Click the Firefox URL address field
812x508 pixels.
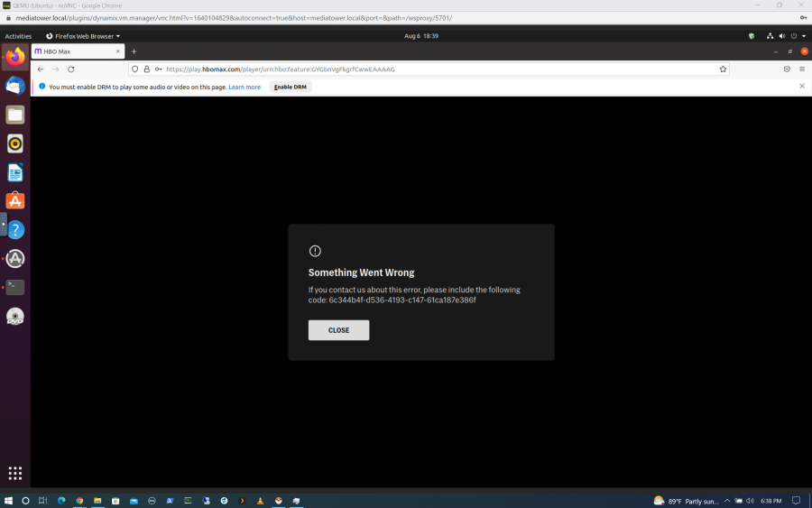429,69
